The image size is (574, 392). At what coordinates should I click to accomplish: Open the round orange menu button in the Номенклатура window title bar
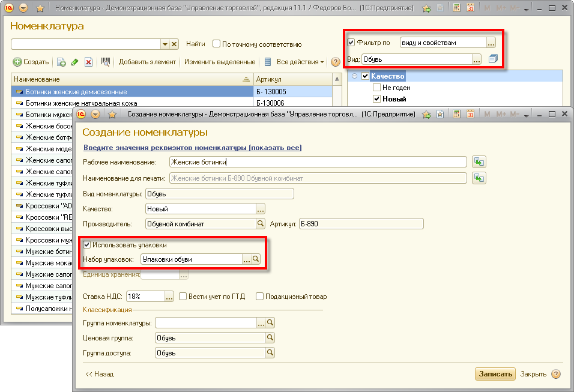point(23,8)
